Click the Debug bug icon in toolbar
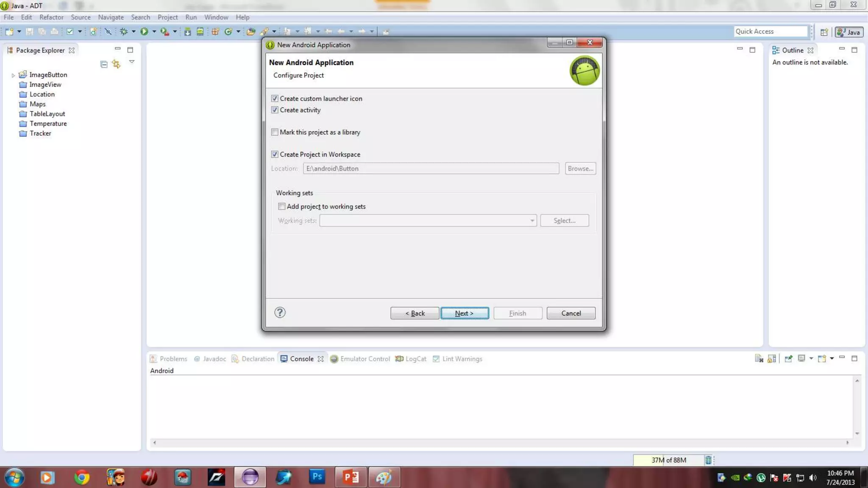The width and height of the screenshot is (868, 488). [x=124, y=31]
